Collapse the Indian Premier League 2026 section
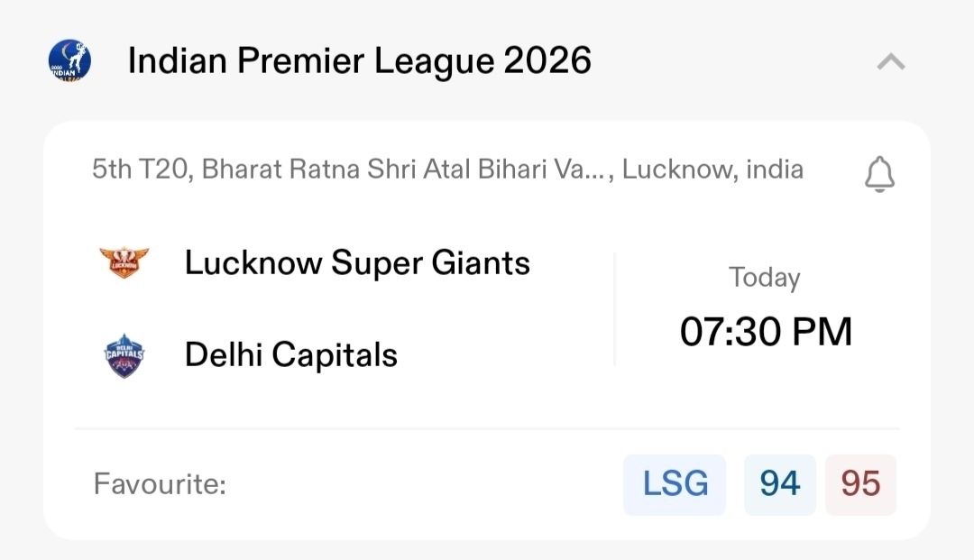Image resolution: width=974 pixels, height=560 pixels. [890, 62]
